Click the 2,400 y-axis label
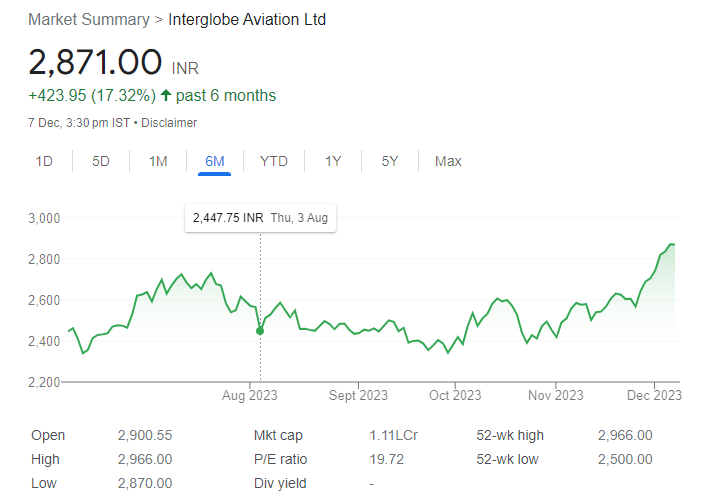 [44, 341]
